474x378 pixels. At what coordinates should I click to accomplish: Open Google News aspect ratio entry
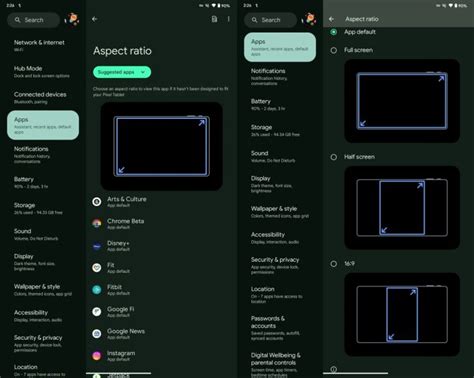click(162, 334)
